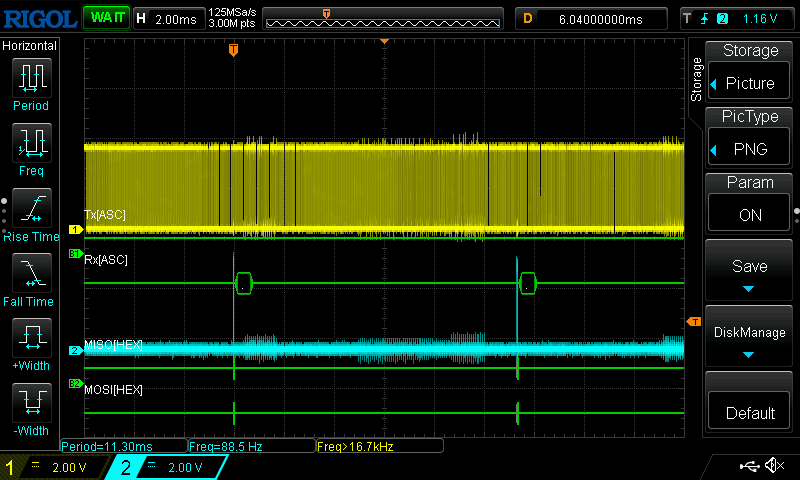Open the Horizontal measurement menu tab

[x=30, y=46]
